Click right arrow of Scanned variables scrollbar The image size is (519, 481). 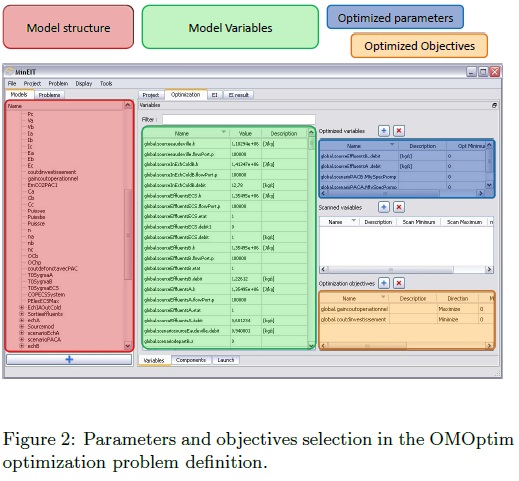(x=489, y=269)
